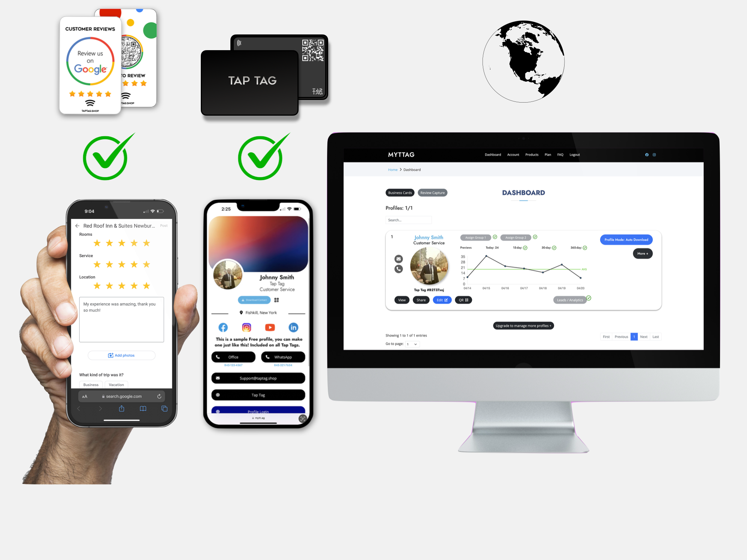Click the LinkedIn icon on digital card
The height and width of the screenshot is (560, 747).
click(293, 328)
